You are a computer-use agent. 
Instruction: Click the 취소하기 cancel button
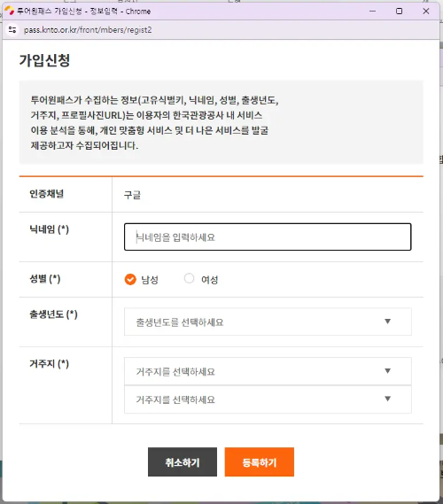pos(183,461)
